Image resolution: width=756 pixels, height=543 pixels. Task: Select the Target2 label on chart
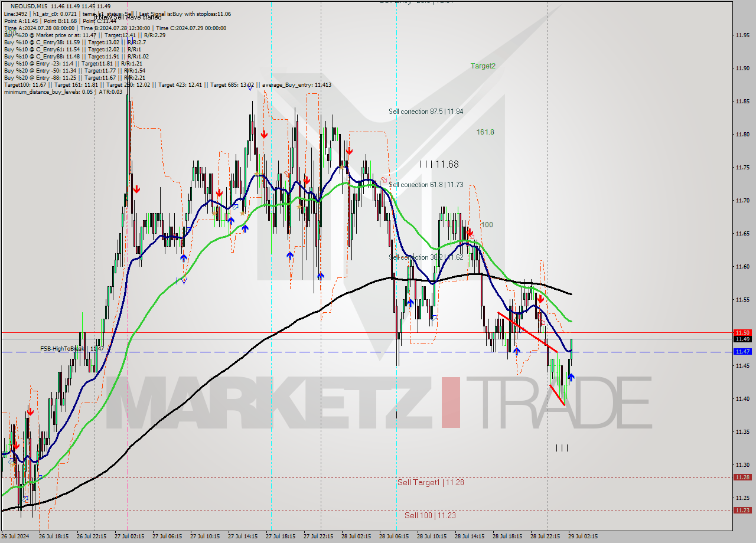[483, 66]
